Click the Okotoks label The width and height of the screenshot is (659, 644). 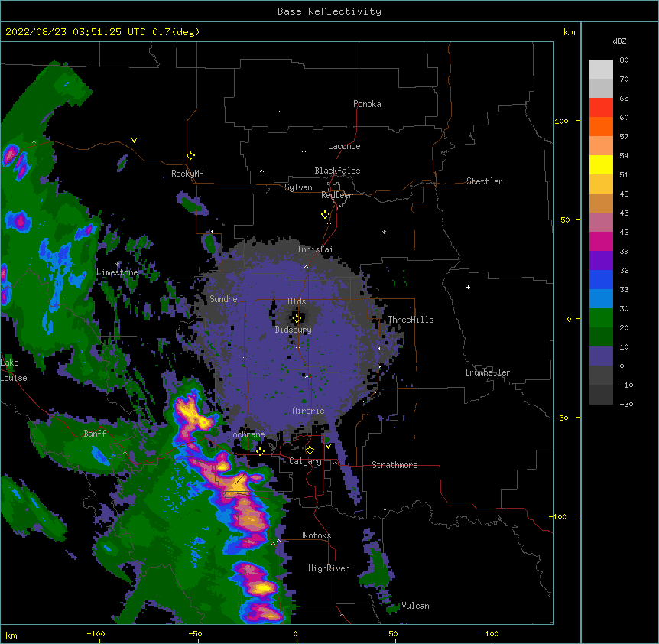pyautogui.click(x=315, y=535)
